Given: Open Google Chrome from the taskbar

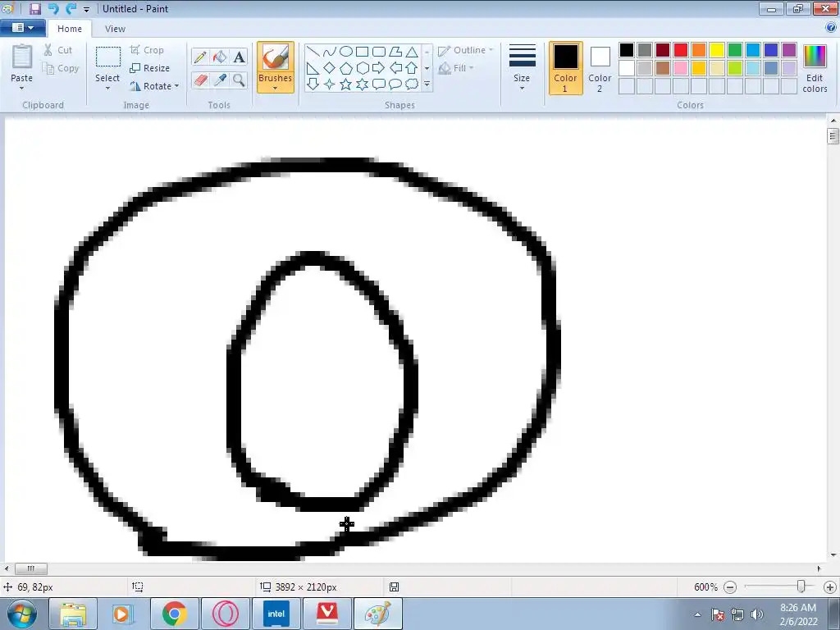Looking at the screenshot, I should [175, 614].
